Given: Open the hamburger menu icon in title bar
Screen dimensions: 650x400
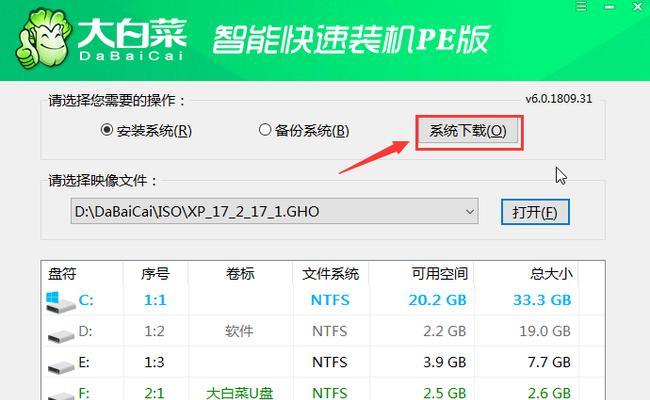Looking at the screenshot, I should [x=581, y=6].
